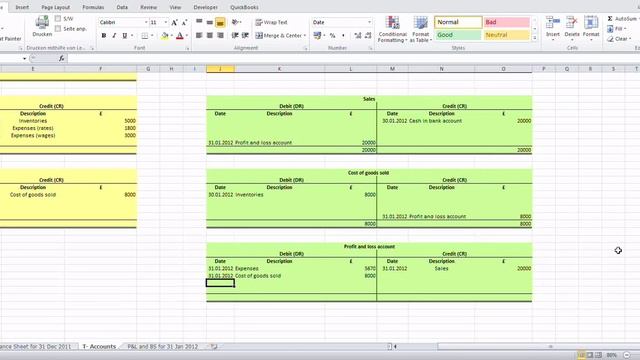The image size is (640, 360).
Task: Open the font size 11 dropdown
Action: (165, 22)
